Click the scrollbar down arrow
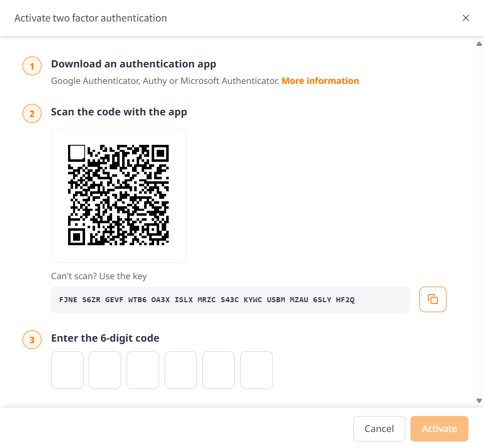The image size is (484, 447). (479, 401)
